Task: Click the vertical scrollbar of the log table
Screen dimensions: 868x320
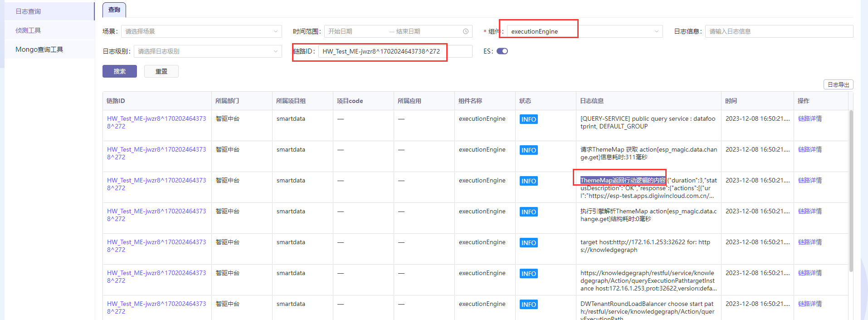Action: coord(851,191)
